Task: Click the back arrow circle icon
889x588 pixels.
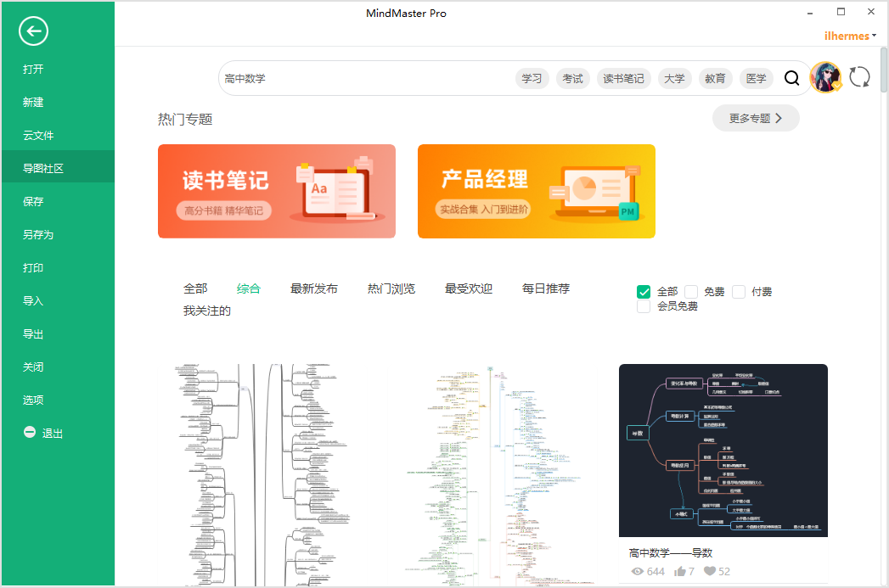Action: coord(33,32)
